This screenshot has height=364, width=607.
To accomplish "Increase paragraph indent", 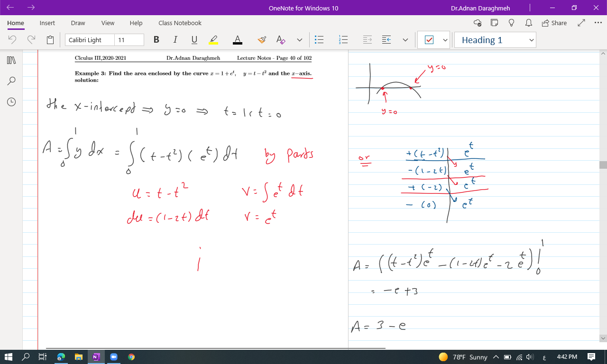I will 368,40.
